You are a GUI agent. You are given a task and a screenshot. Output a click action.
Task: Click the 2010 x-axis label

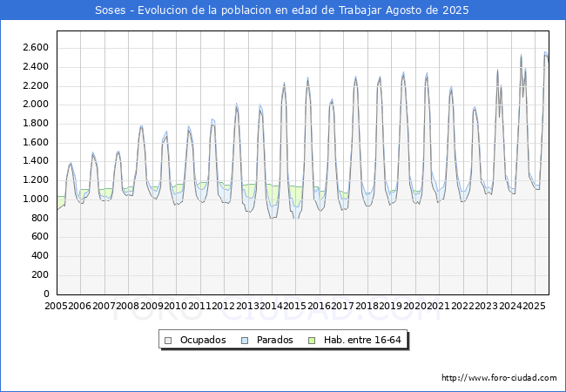(175, 307)
